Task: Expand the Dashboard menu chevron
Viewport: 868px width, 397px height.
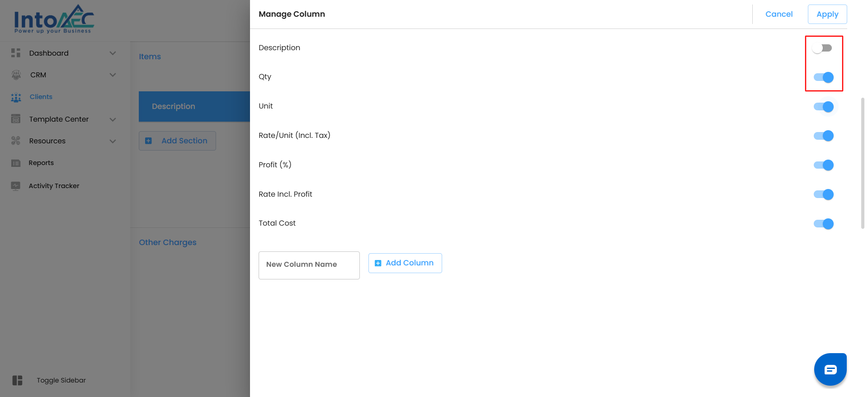Action: click(x=113, y=53)
